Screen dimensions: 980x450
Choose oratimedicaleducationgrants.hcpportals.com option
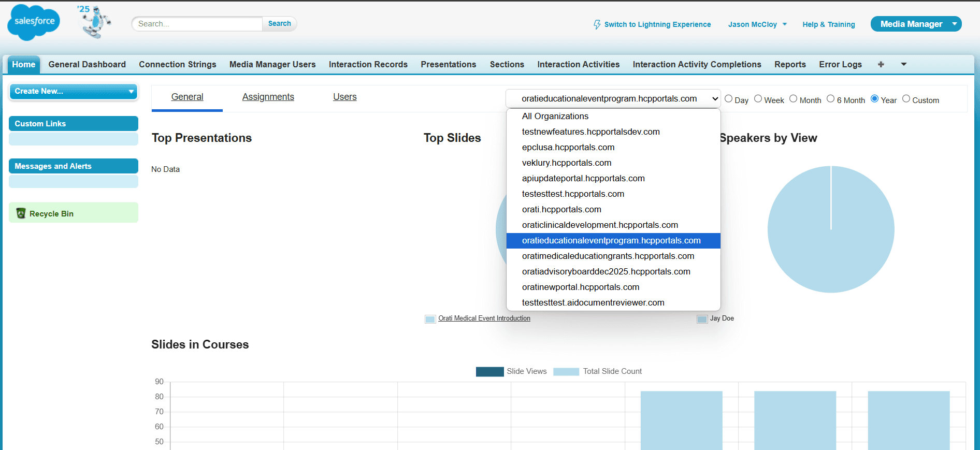coord(613,256)
